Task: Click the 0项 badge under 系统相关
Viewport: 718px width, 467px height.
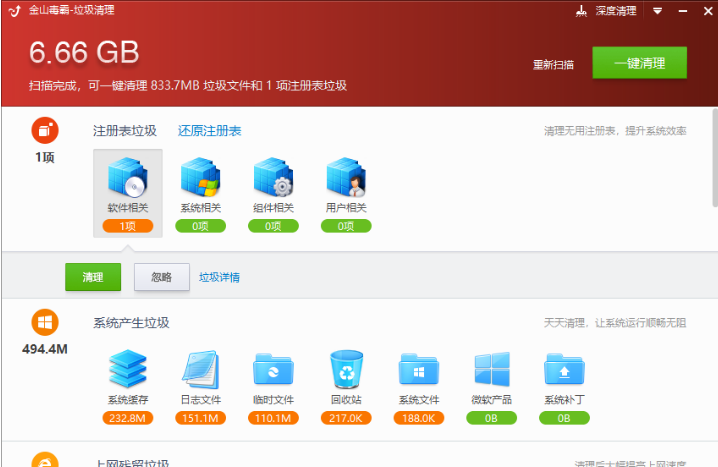Action: point(201,226)
